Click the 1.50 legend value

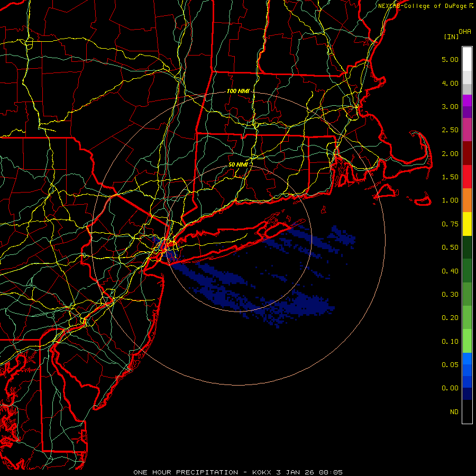click(450, 177)
